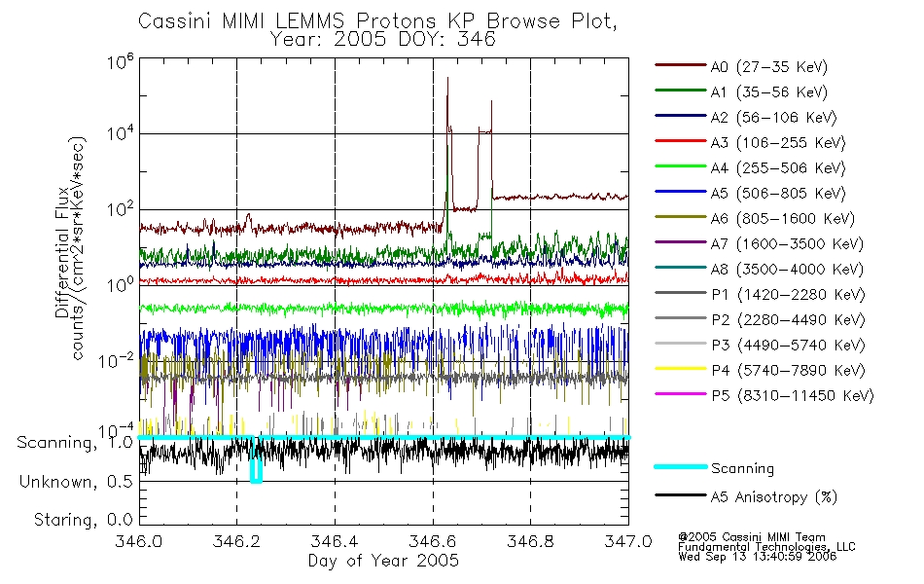Click the Day of Year 2005 axis label

(383, 561)
